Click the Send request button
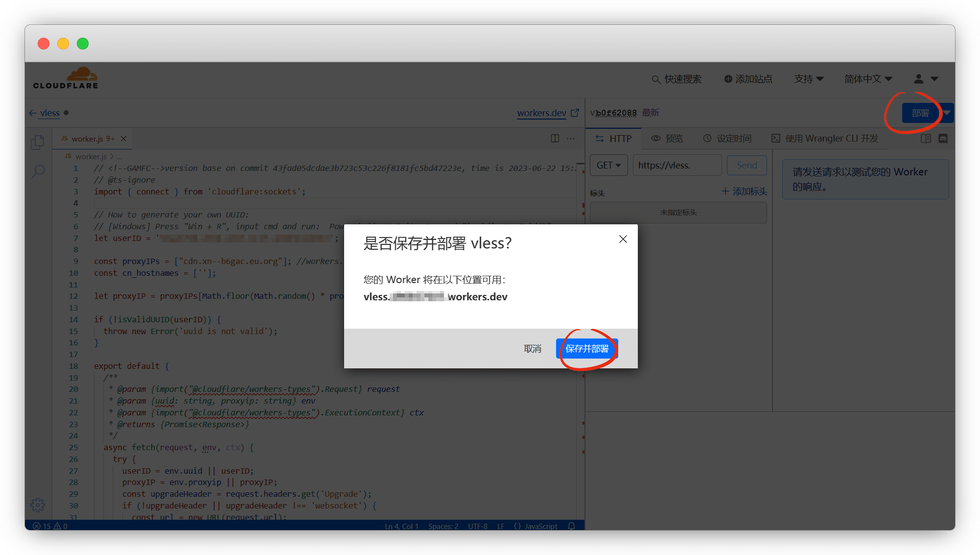Screen dimensions: 980x555 point(747,165)
